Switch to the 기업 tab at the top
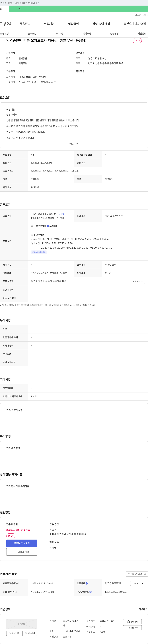 tap(18, 8)
